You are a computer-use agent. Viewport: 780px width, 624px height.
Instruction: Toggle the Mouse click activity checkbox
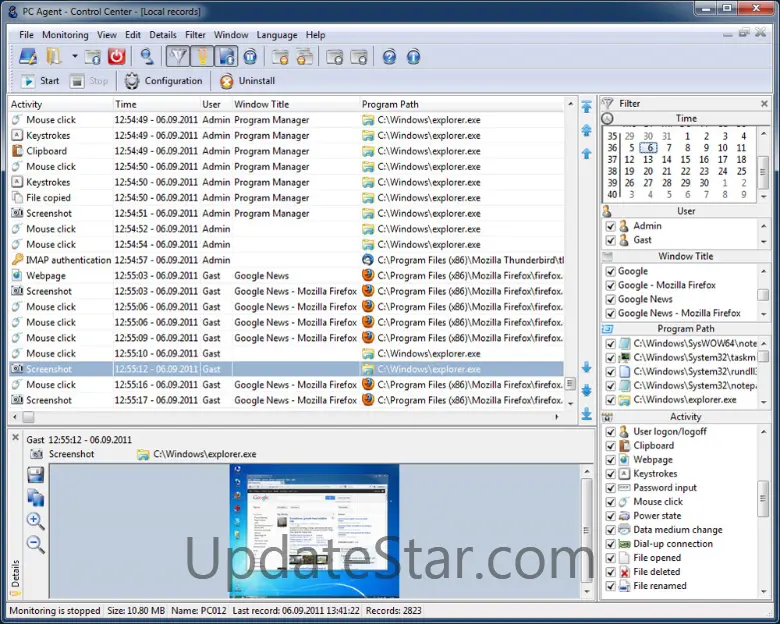tap(610, 502)
